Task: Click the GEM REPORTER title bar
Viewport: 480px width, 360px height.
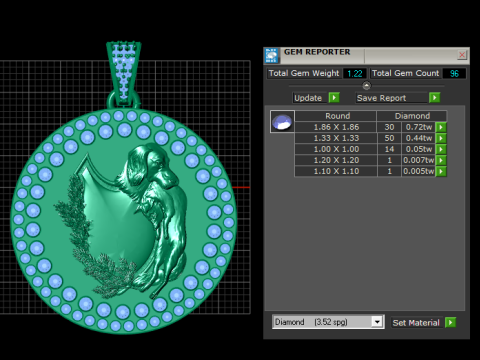Action: 367,55
